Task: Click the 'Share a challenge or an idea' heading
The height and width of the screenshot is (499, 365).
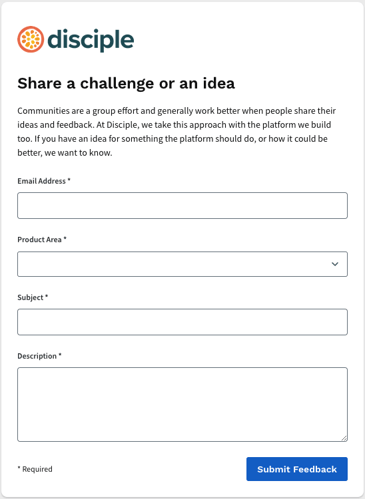Action: point(126,83)
